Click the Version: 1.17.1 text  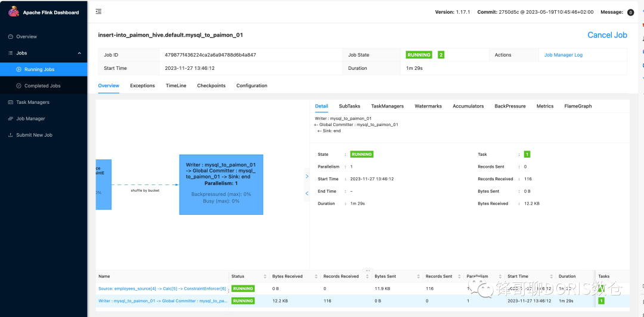pyautogui.click(x=453, y=12)
